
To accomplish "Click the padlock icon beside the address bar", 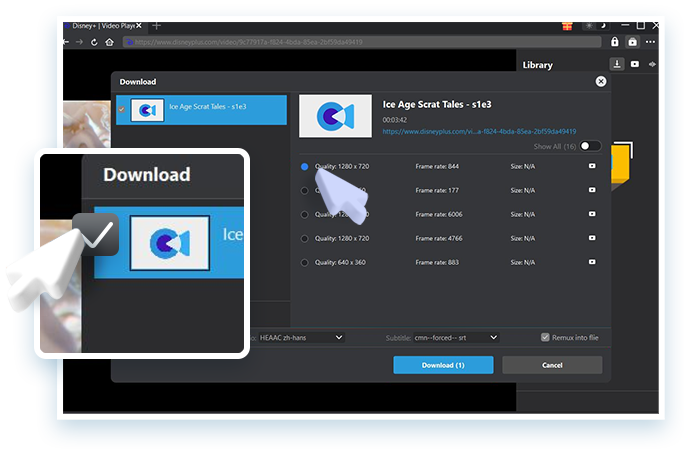I will pyautogui.click(x=615, y=41).
